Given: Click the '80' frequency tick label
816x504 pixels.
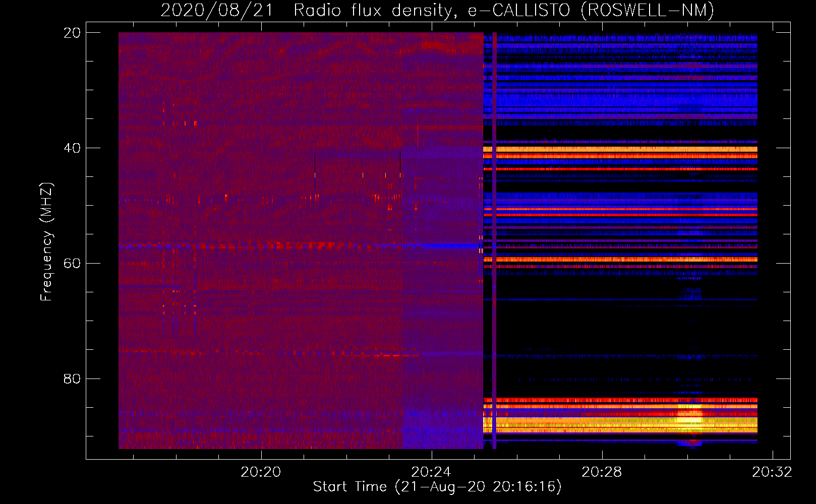Looking at the screenshot, I should (x=72, y=379).
